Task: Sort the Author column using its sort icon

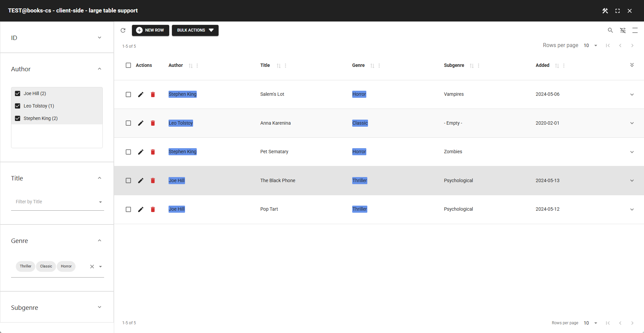Action: point(191,66)
